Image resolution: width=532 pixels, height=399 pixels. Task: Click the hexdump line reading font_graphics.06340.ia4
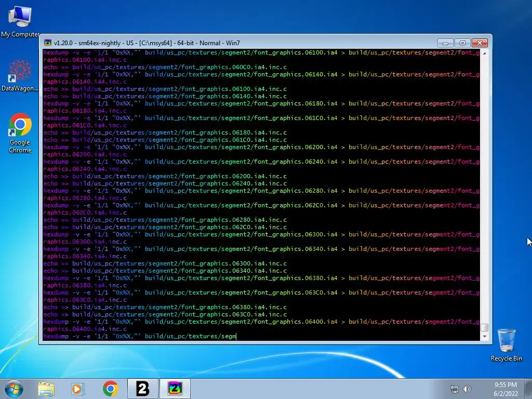(x=261, y=249)
